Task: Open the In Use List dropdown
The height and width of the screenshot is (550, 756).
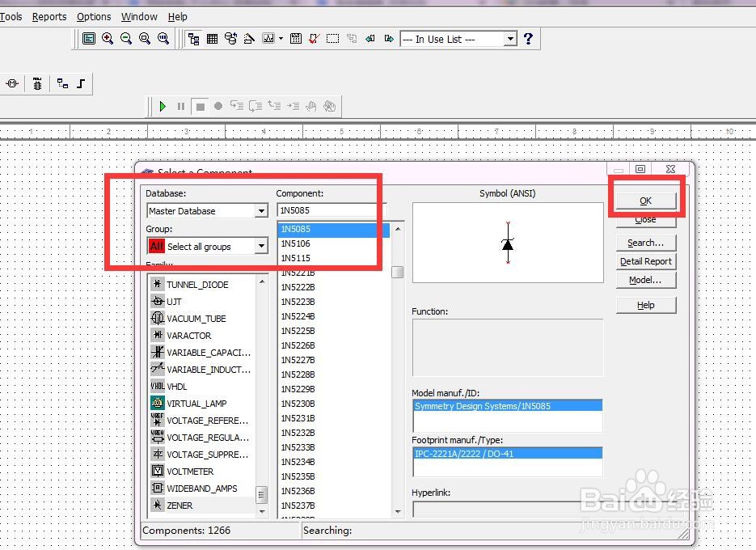Action: (509, 39)
